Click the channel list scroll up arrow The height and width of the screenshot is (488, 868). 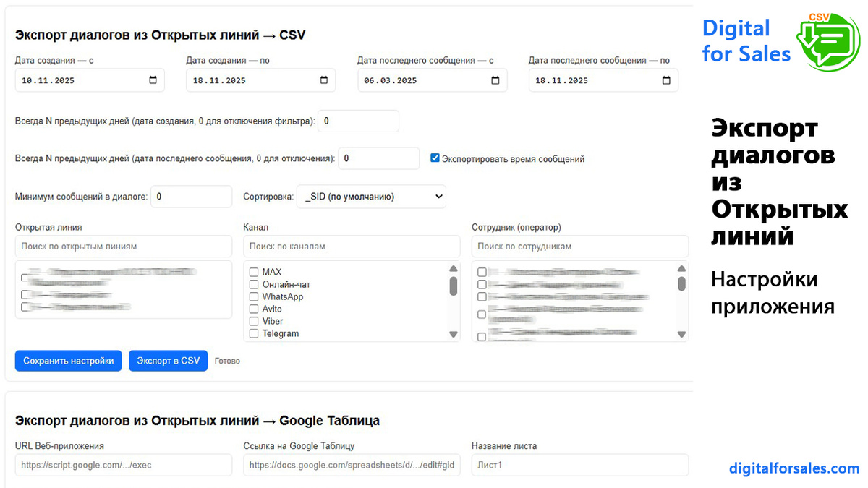[x=454, y=269]
